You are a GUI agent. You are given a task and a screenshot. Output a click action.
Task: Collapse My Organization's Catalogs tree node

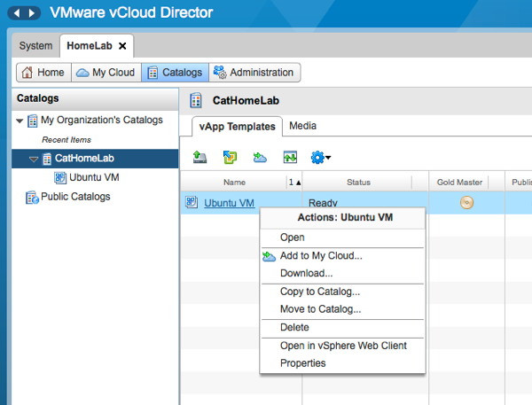[x=20, y=121]
